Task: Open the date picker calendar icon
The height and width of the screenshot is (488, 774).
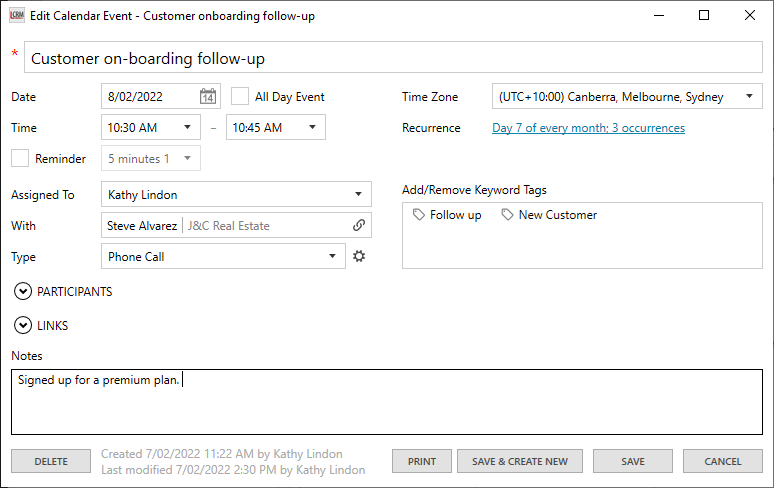Action: pyautogui.click(x=207, y=97)
